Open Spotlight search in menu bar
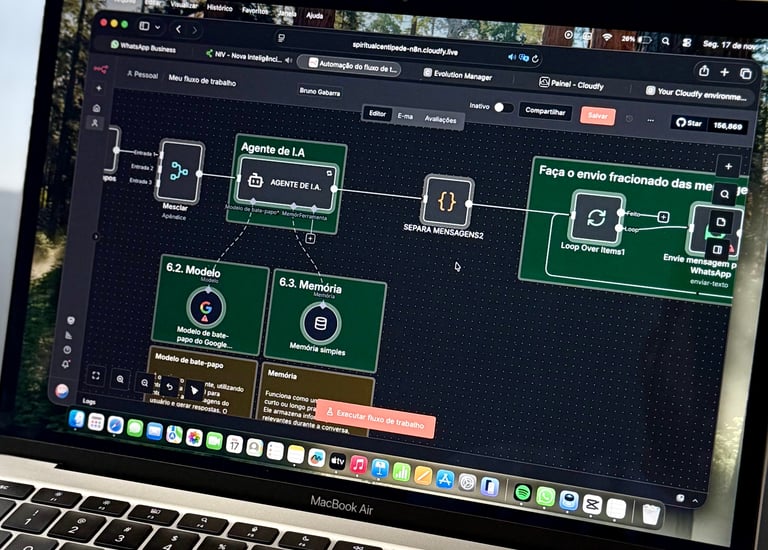 pyautogui.click(x=665, y=42)
